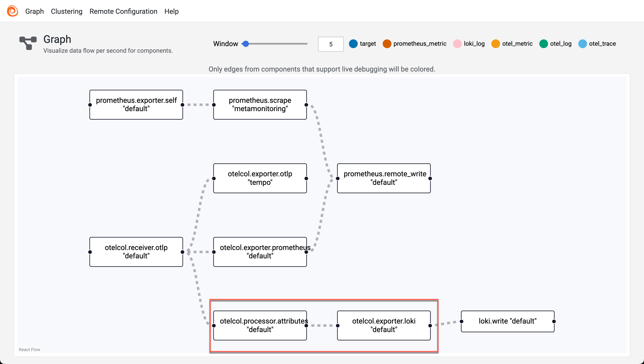The height and width of the screenshot is (364, 644).
Task: Click the otel_metric legend label
Action: point(517,44)
